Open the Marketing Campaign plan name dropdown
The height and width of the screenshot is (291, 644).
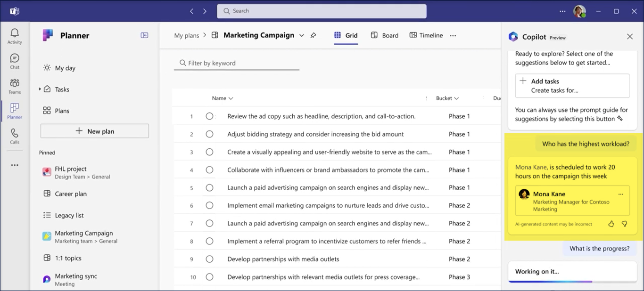pyautogui.click(x=302, y=35)
